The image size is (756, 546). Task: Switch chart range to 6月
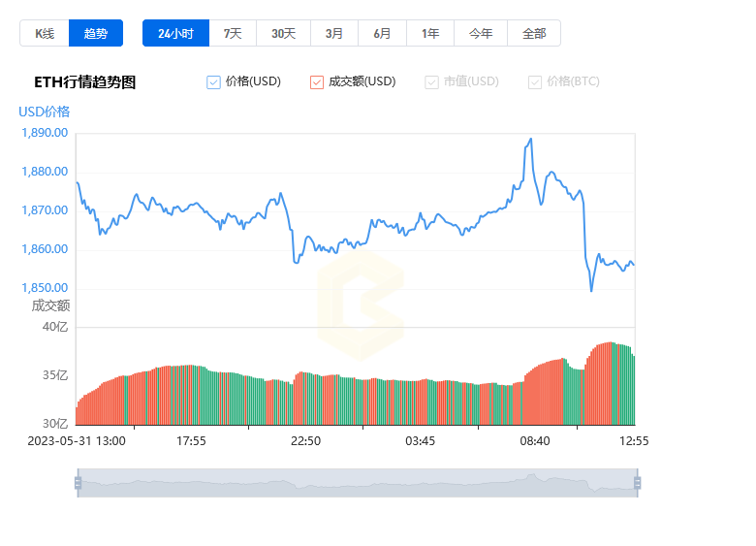click(x=382, y=33)
